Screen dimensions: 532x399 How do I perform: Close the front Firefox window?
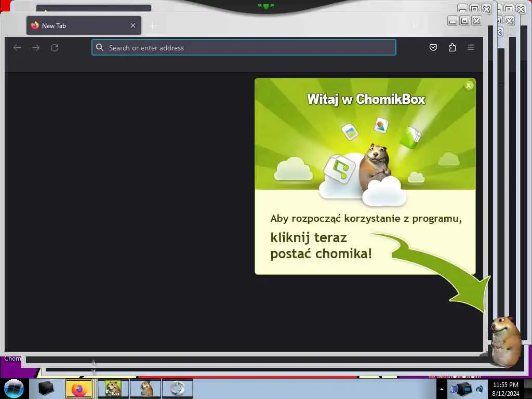(476, 21)
